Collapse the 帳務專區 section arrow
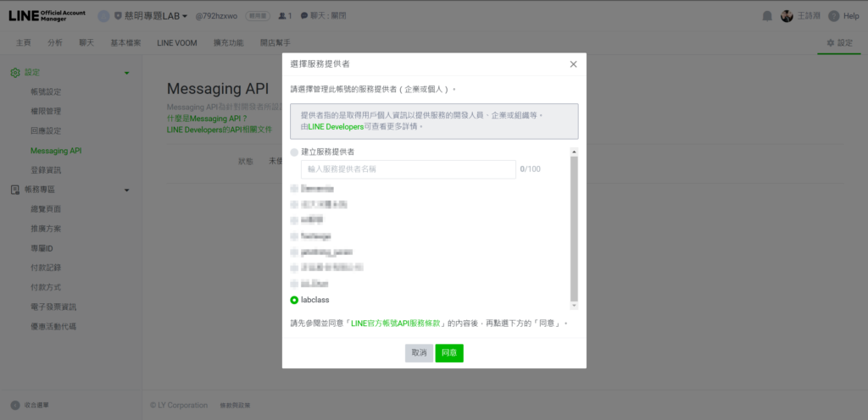 tap(127, 191)
